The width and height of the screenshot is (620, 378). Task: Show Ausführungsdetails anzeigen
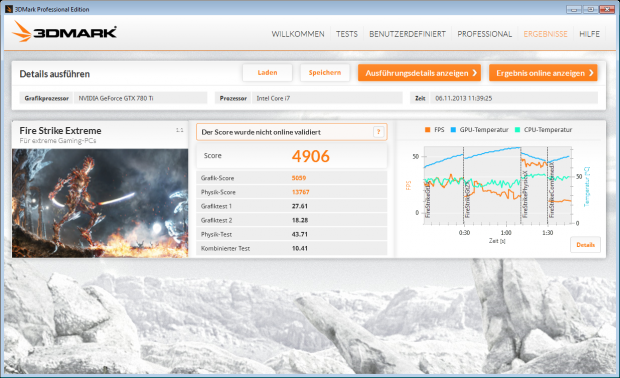(419, 73)
